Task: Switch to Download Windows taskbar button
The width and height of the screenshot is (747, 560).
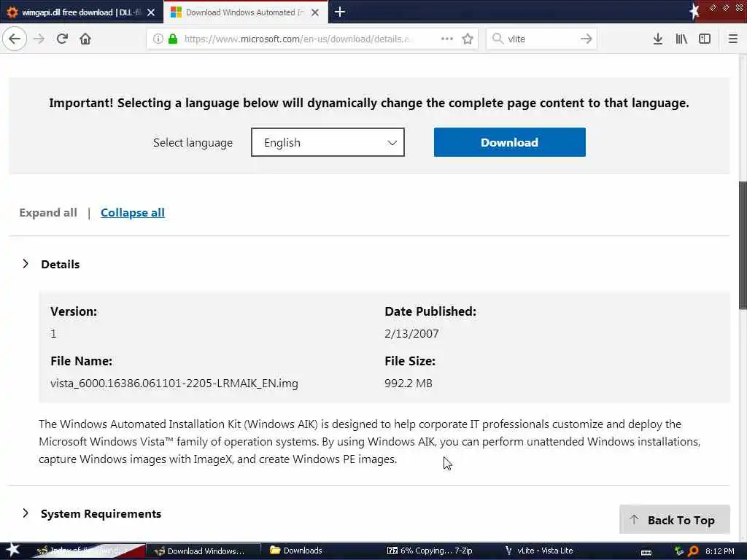Action: coord(203,551)
